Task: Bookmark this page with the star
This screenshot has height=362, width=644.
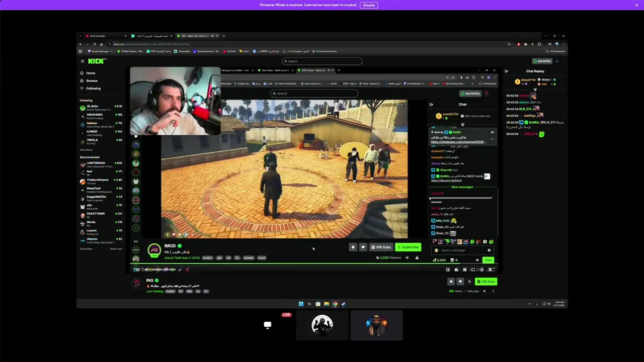Action: [x=509, y=44]
